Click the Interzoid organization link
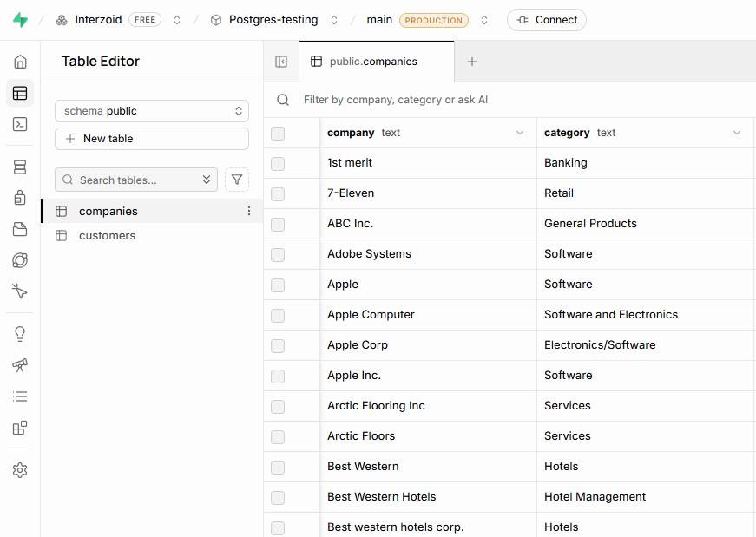756x537 pixels. point(98,20)
